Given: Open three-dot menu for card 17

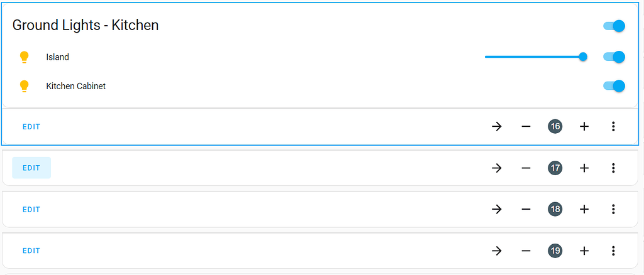Looking at the screenshot, I should (x=613, y=168).
